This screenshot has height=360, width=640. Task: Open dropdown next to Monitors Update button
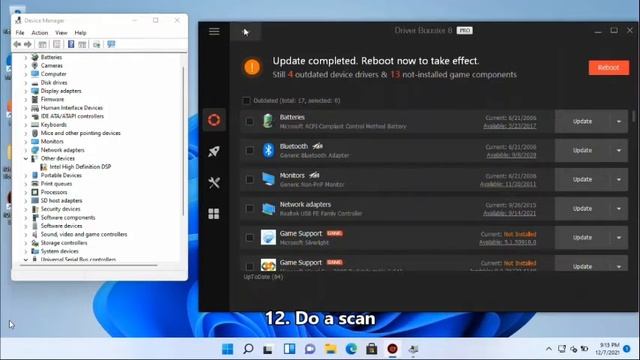(x=619, y=180)
